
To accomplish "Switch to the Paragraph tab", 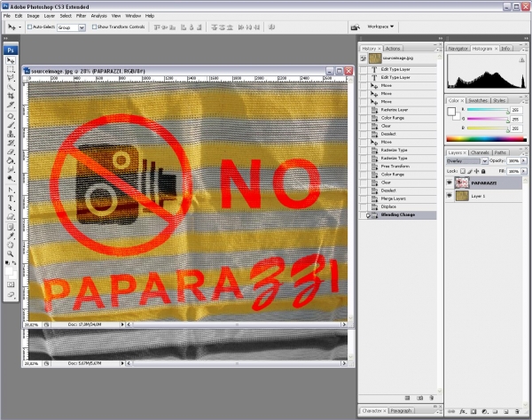I will click(x=401, y=410).
